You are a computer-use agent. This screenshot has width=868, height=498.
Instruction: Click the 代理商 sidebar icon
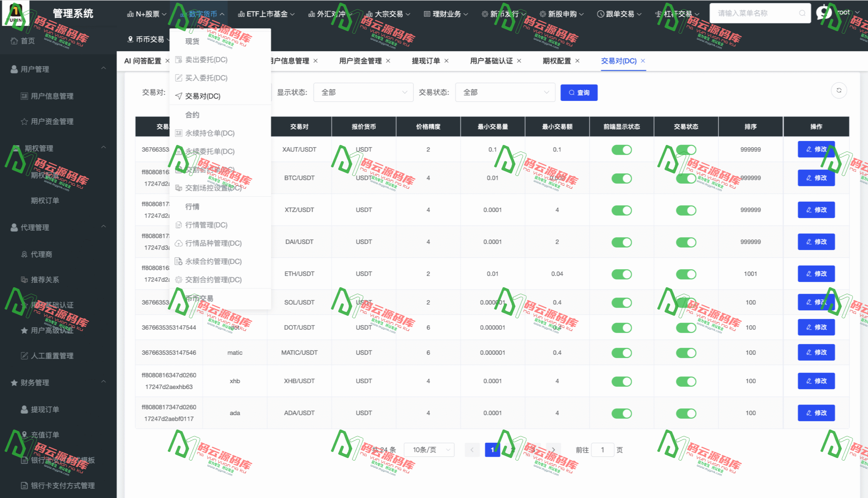[24, 254]
